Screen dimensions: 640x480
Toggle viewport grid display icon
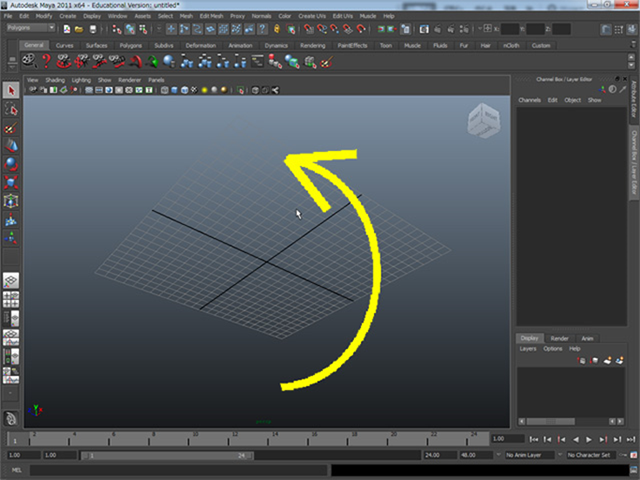point(89,90)
